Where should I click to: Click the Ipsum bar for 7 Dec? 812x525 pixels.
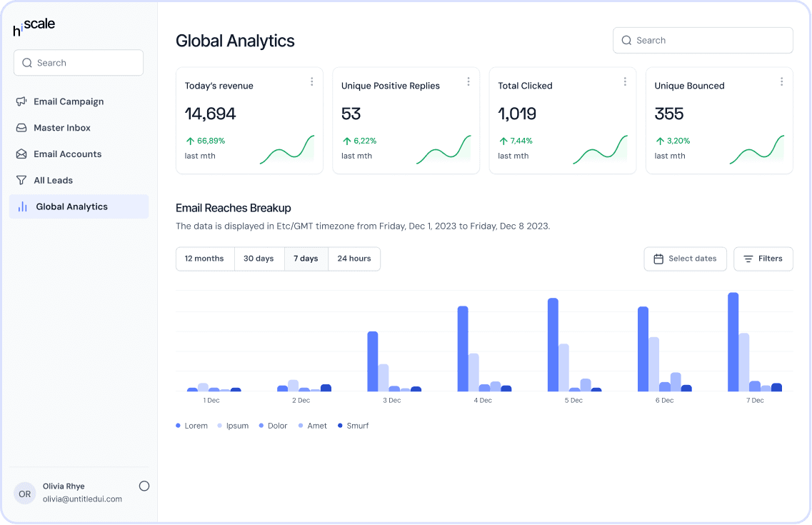tap(744, 362)
